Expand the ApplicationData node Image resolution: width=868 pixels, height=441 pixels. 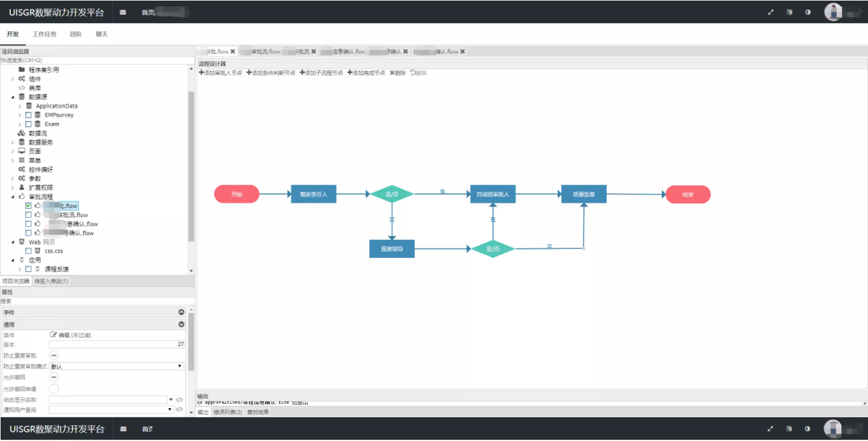tap(20, 106)
